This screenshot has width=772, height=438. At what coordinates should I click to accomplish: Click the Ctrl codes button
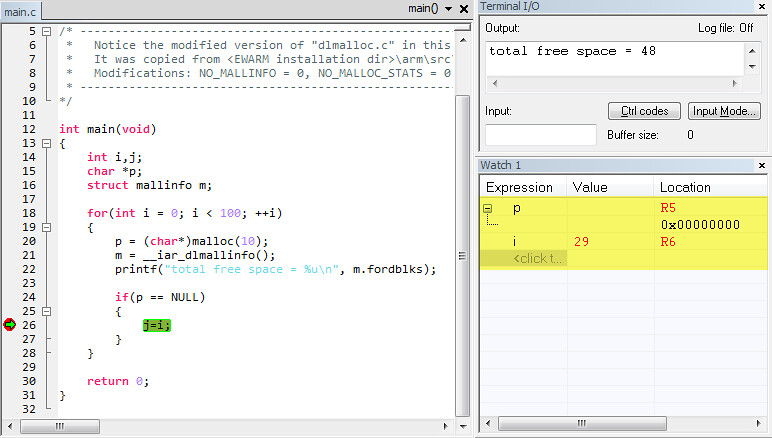pyautogui.click(x=644, y=111)
